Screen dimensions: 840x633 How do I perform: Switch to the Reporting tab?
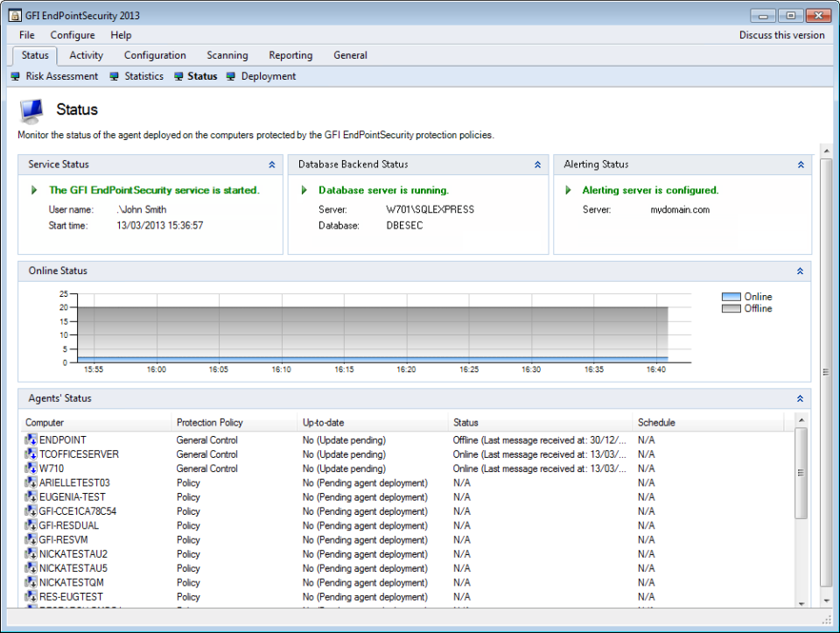(x=290, y=55)
